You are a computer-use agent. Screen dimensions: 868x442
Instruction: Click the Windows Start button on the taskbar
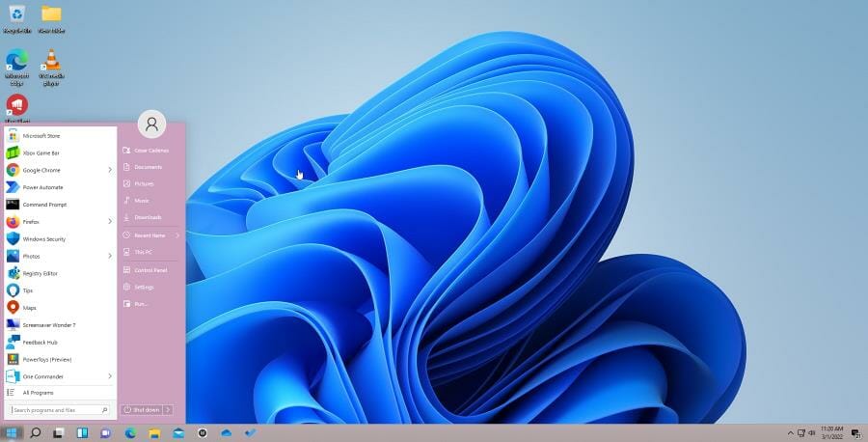click(11, 433)
